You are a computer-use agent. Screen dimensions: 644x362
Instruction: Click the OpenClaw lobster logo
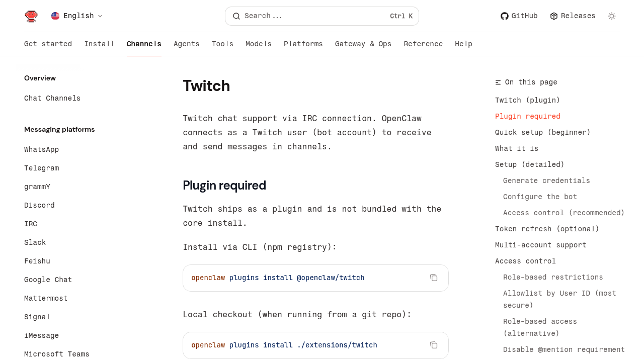[31, 16]
